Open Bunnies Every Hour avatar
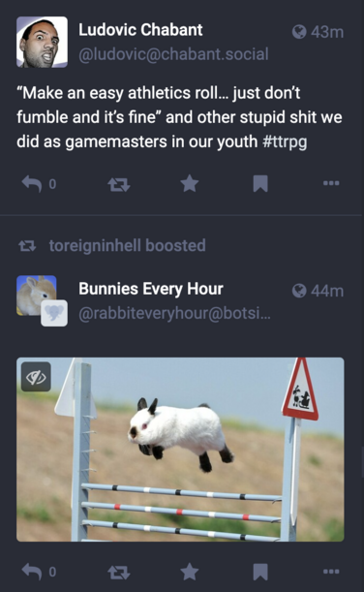This screenshot has width=364, height=592. [37, 296]
